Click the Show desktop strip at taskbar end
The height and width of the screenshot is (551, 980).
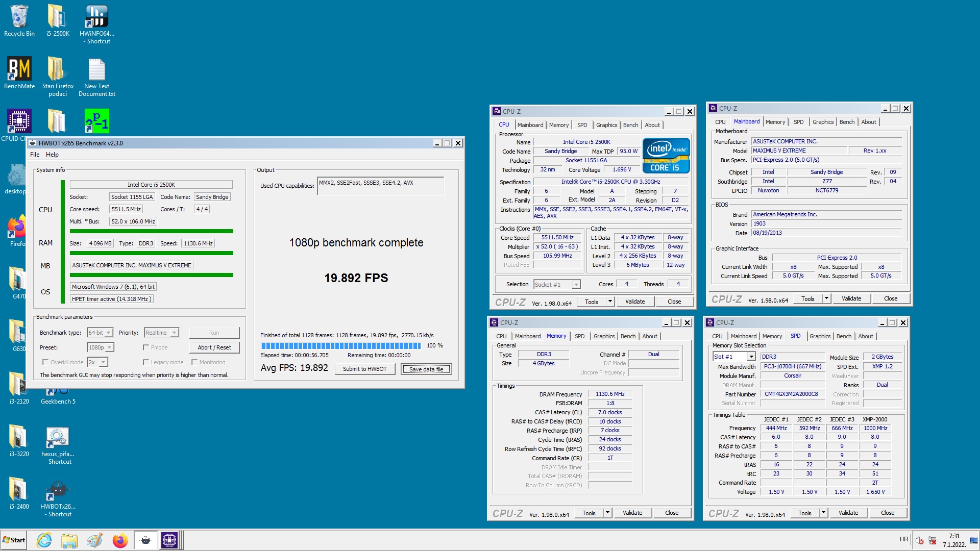[x=974, y=540]
